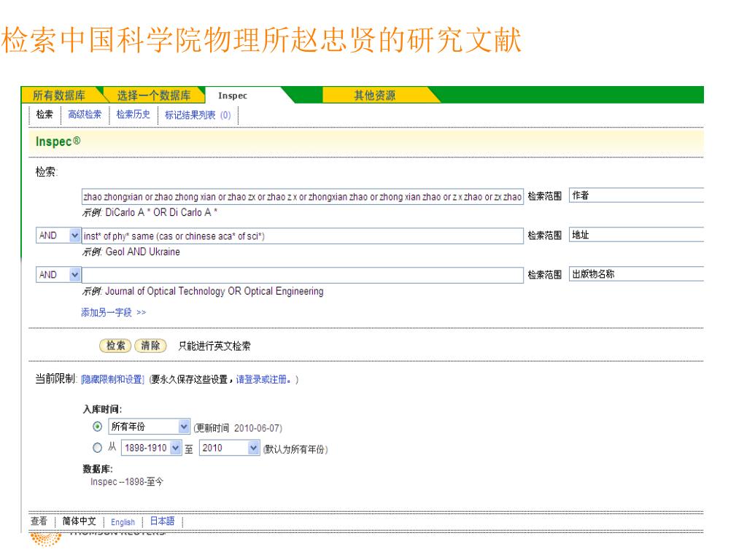Screen dimensions: 747x560
Task: Switch to 选择一个数据库 tab
Action: pyautogui.click(x=153, y=96)
